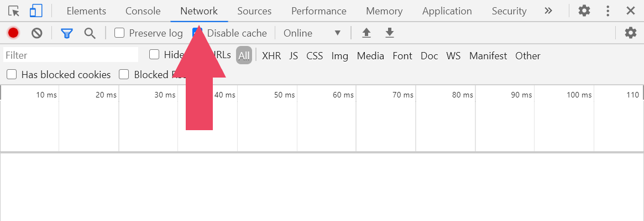Filter requests by Font

click(402, 55)
